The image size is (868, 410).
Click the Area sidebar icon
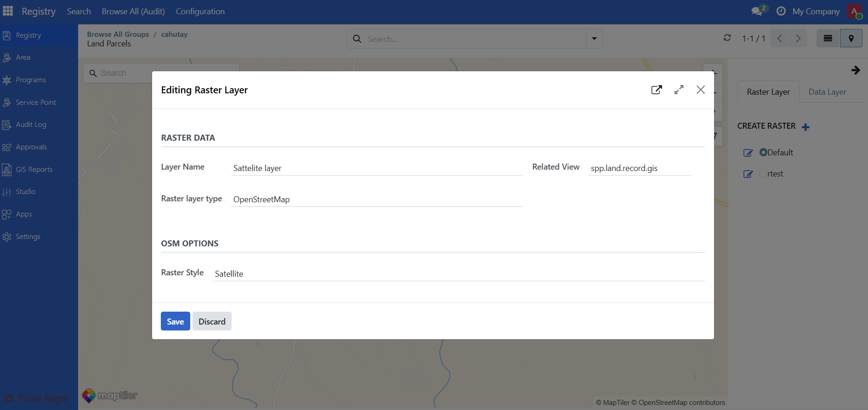(x=6, y=57)
